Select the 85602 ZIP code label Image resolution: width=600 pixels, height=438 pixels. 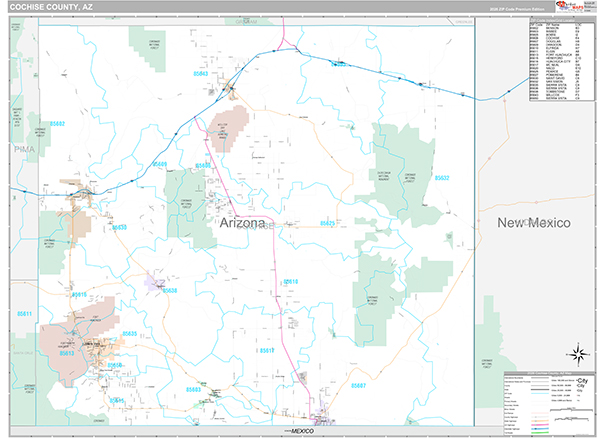(x=57, y=124)
